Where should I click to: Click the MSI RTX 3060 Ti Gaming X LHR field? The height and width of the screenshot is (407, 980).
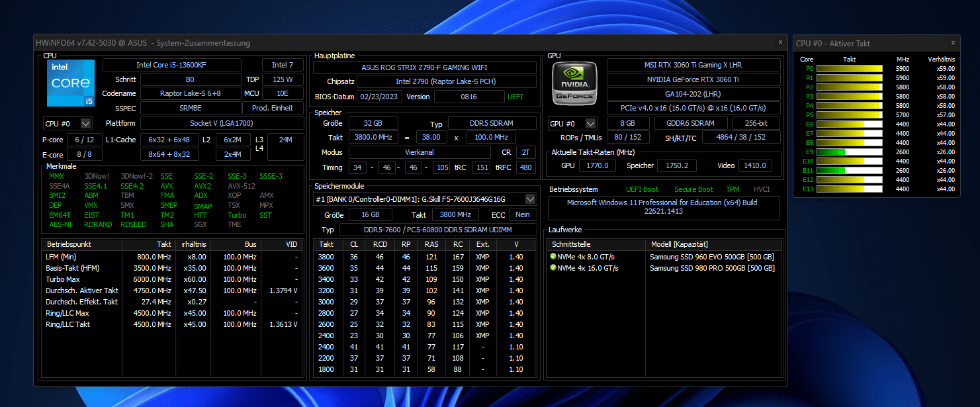[693, 65]
